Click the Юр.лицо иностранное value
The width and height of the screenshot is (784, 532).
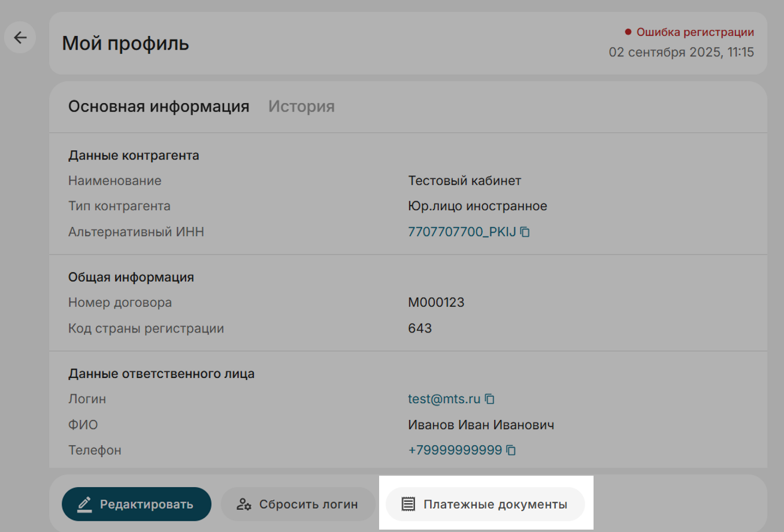477,206
